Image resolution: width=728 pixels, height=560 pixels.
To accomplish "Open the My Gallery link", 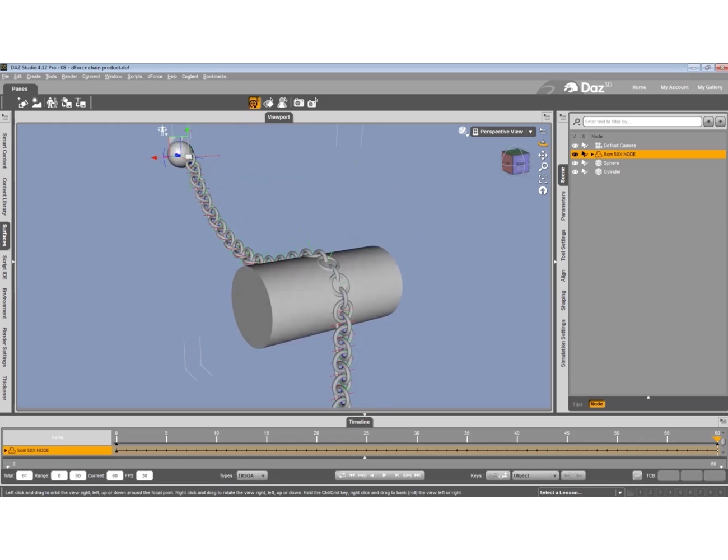I will click(x=710, y=87).
